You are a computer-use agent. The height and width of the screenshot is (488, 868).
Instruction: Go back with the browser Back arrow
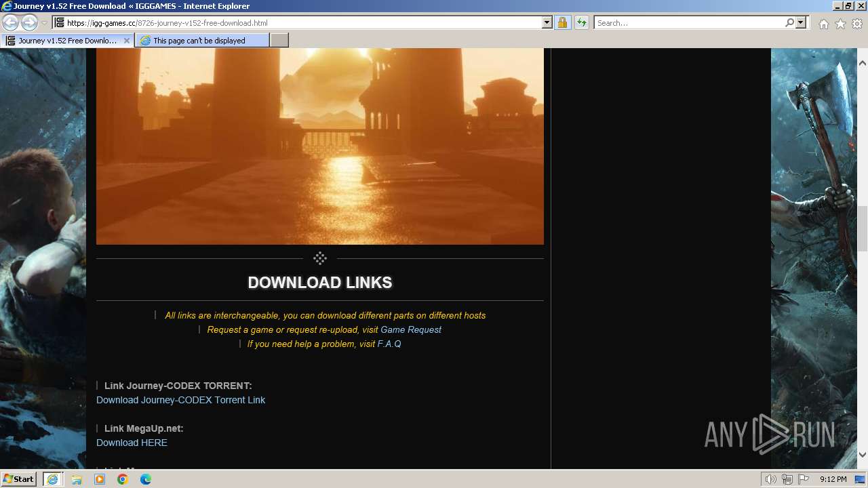click(x=11, y=22)
